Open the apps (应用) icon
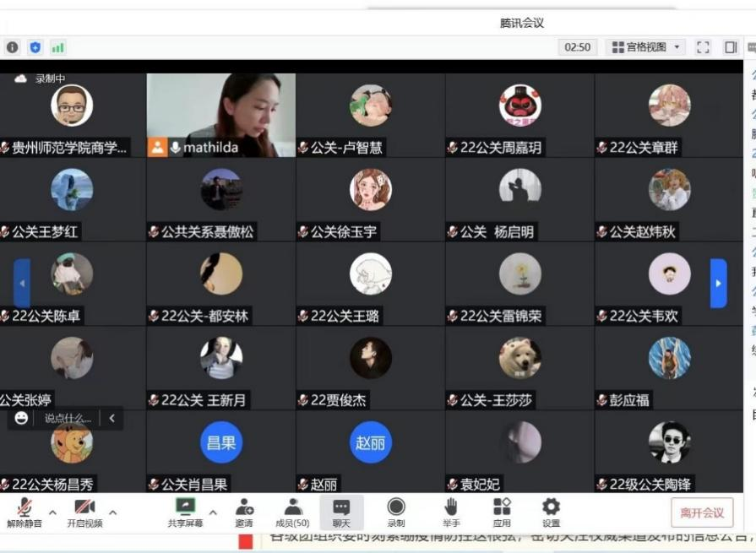Image resolution: width=756 pixels, height=553 pixels. coord(502,512)
